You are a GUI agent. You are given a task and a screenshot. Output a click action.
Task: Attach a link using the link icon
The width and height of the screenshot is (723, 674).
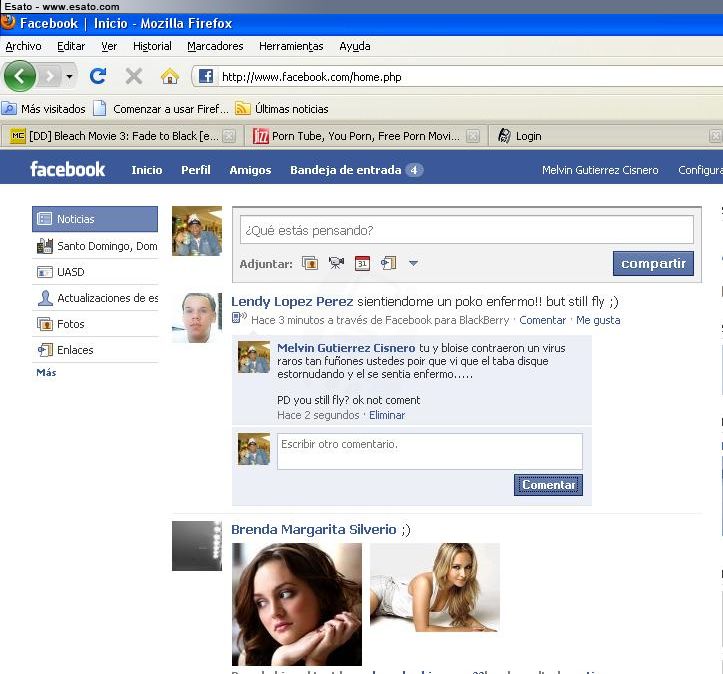pos(388,263)
